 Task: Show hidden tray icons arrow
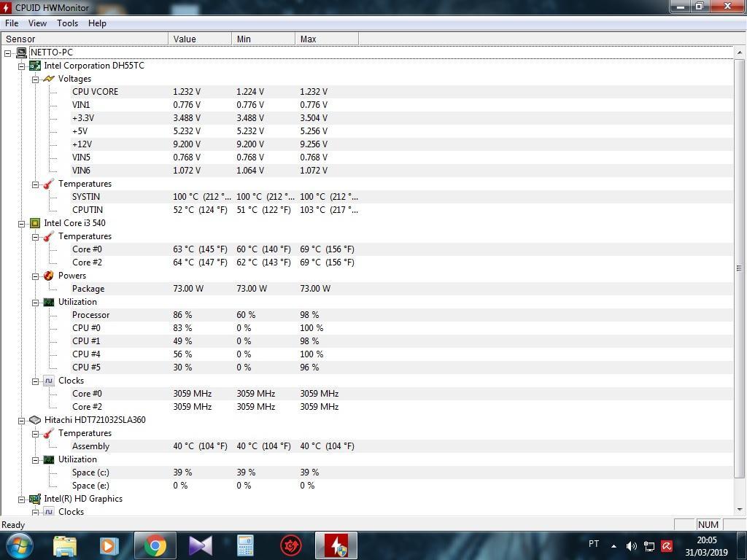coord(614,546)
